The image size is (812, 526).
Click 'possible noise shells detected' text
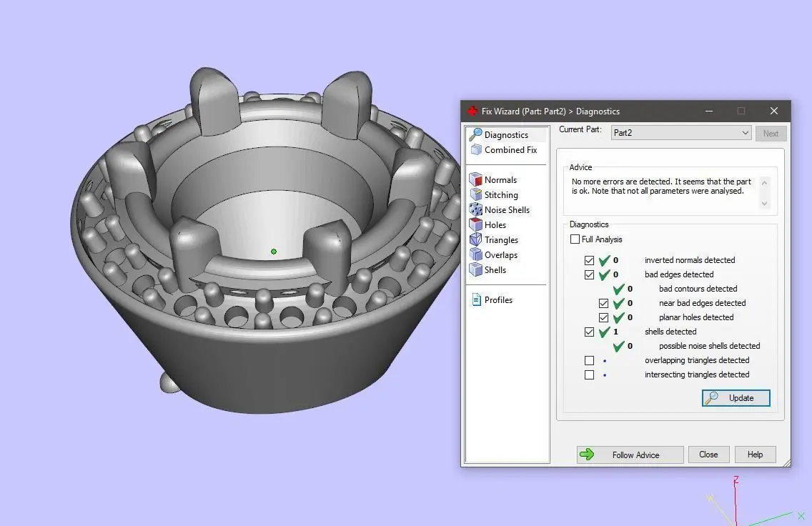click(x=710, y=346)
